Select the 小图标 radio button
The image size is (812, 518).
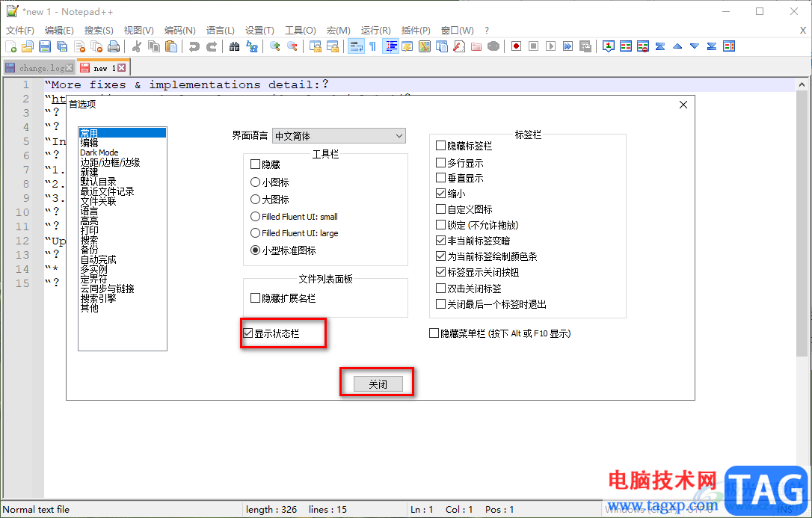[x=255, y=182]
